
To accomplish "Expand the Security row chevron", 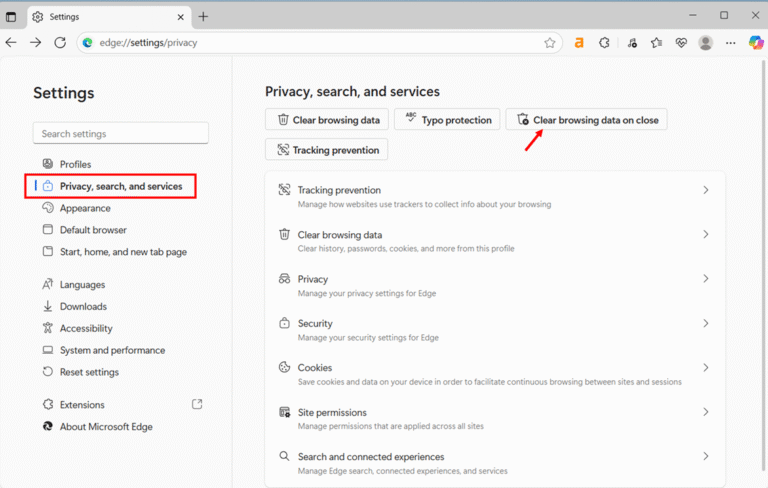I will pyautogui.click(x=706, y=323).
